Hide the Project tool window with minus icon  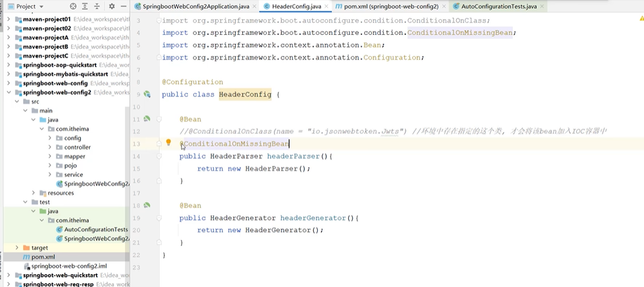[x=123, y=6]
